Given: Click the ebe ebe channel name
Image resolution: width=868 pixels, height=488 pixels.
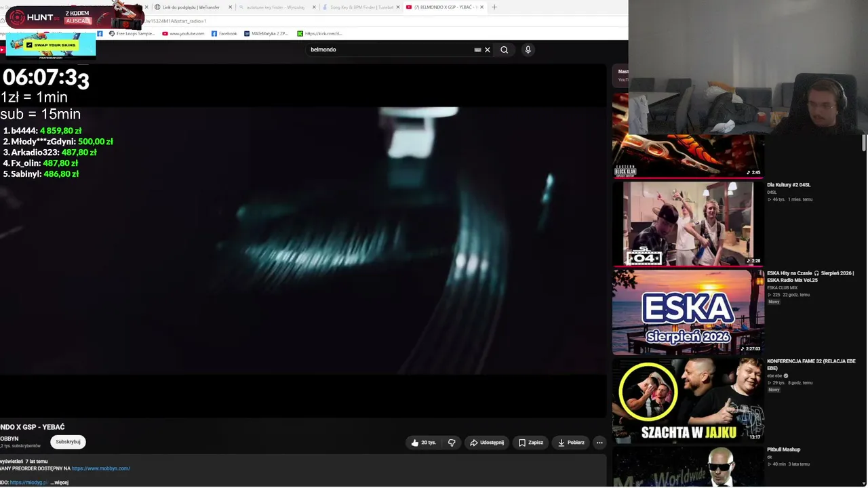Looking at the screenshot, I should 775,375.
